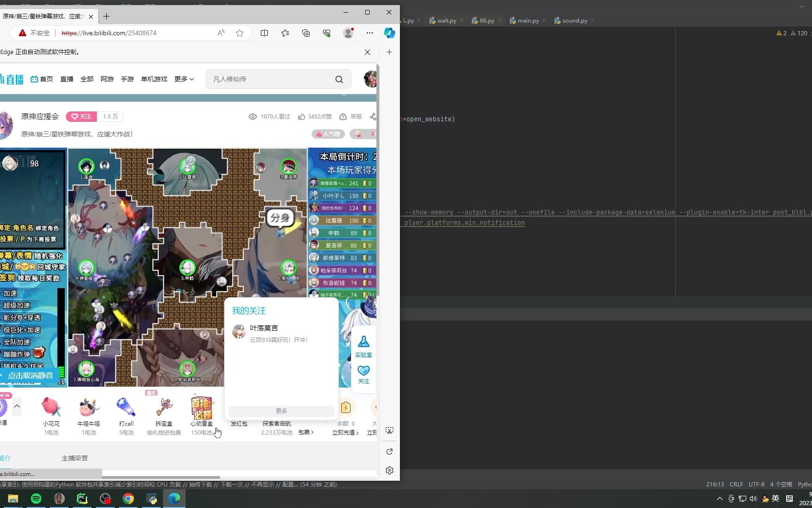Click the page horizontal scrollbar
This screenshot has width=812, height=508.
pyautogui.click(x=110, y=477)
